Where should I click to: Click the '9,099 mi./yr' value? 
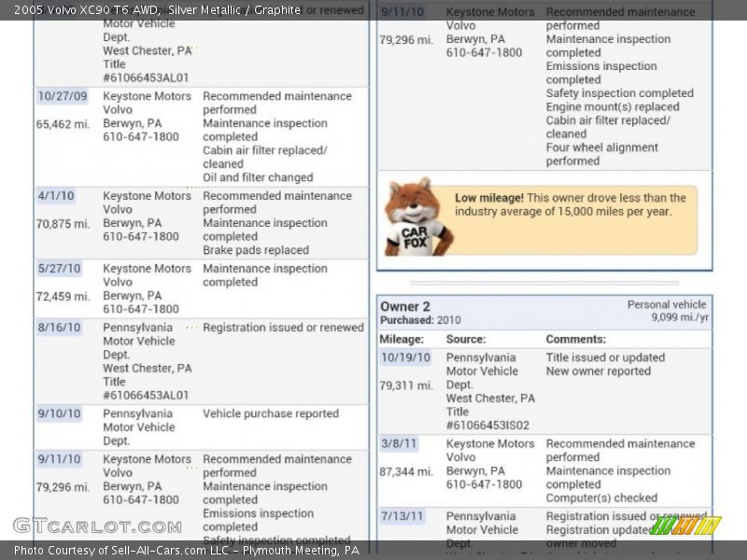click(680, 317)
